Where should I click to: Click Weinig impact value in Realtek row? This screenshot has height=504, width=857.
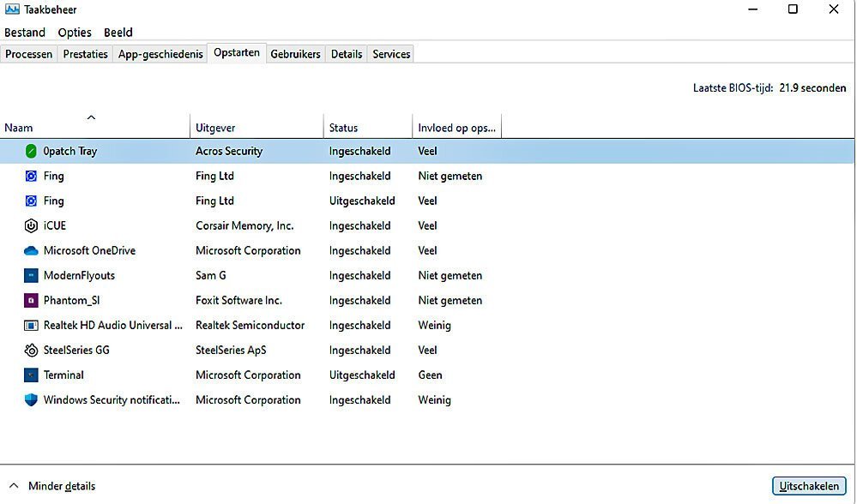point(435,326)
